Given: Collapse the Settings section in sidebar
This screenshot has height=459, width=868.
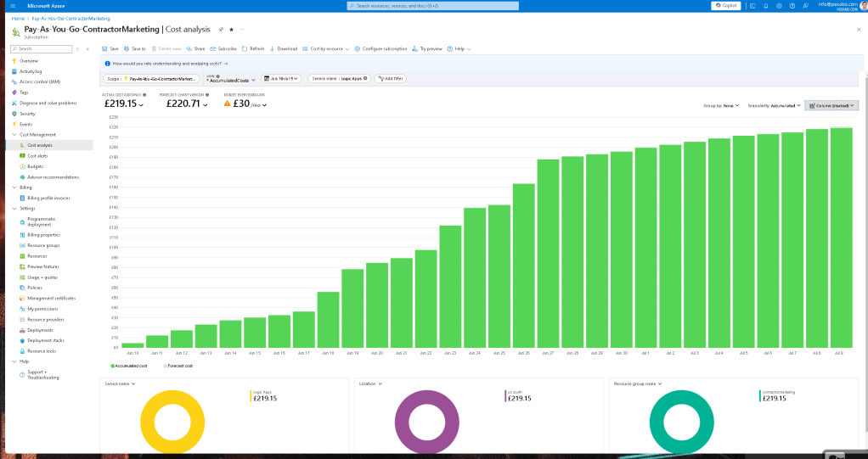Looking at the screenshot, I should tap(14, 209).
